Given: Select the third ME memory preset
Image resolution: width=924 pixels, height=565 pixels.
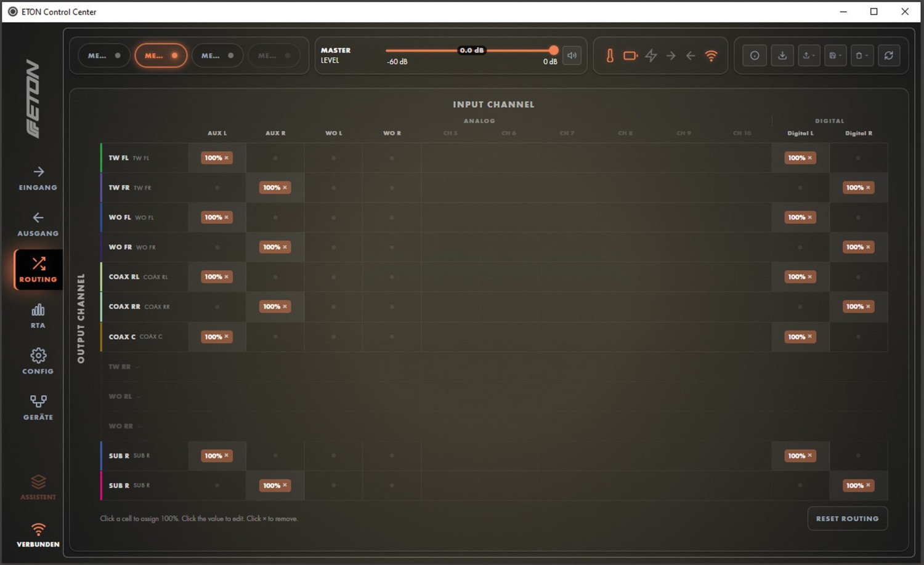Looking at the screenshot, I should 217,55.
